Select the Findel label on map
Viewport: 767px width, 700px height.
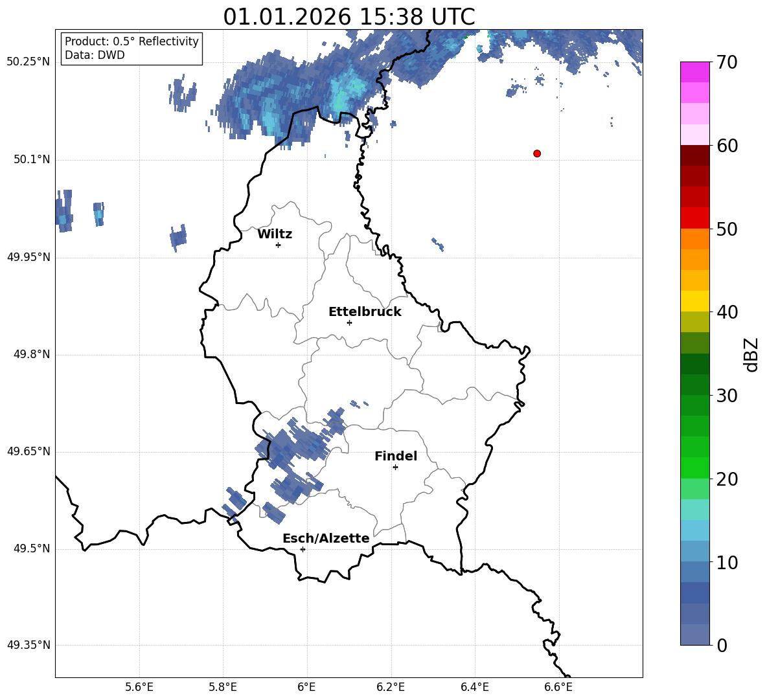click(396, 456)
